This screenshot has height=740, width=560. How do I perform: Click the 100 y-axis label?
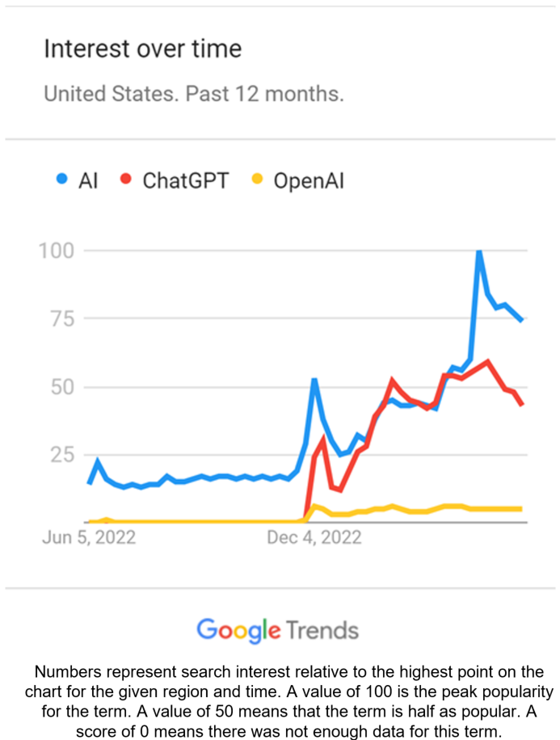tap(57, 250)
